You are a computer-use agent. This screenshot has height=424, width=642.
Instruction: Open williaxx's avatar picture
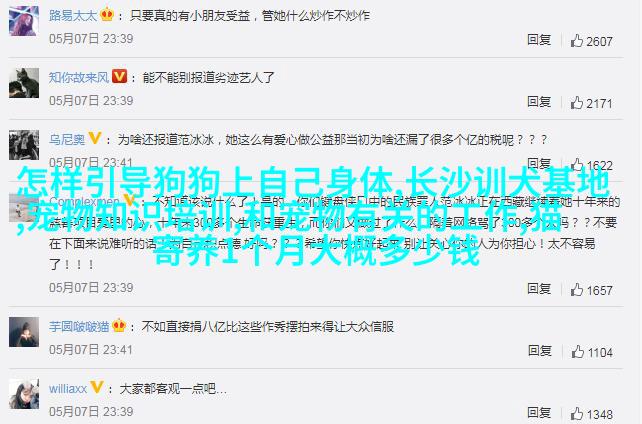point(24,394)
